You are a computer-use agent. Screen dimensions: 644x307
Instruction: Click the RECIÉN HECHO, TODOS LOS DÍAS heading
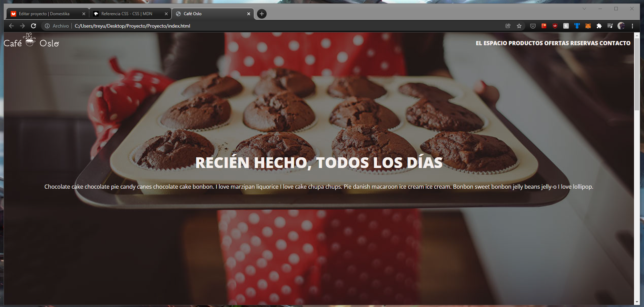(319, 163)
